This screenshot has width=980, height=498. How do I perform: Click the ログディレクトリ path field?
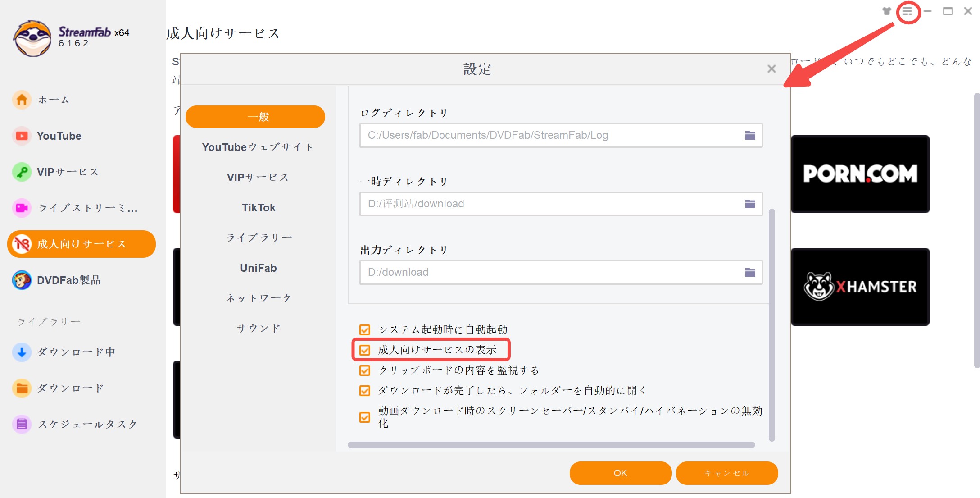click(561, 135)
